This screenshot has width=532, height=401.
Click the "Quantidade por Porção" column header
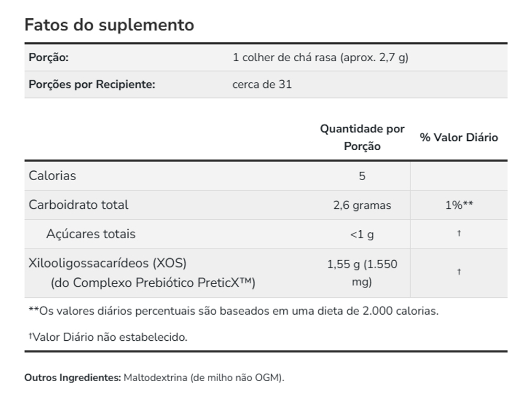click(x=362, y=137)
